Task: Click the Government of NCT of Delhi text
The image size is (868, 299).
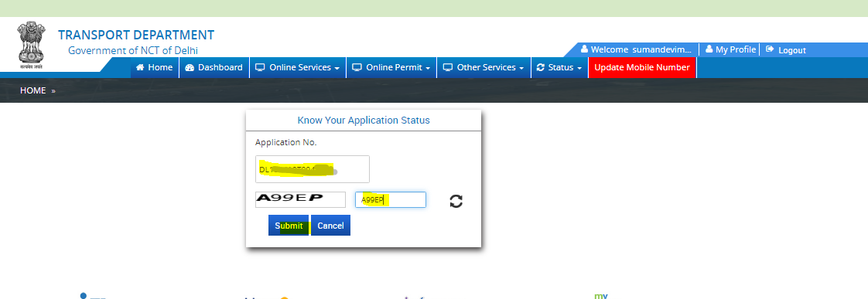Action: 133,50
